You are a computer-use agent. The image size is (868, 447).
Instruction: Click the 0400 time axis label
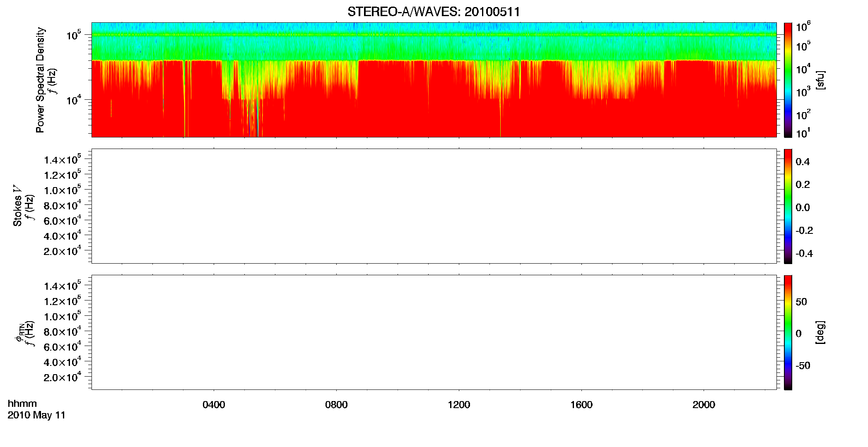tap(214, 405)
